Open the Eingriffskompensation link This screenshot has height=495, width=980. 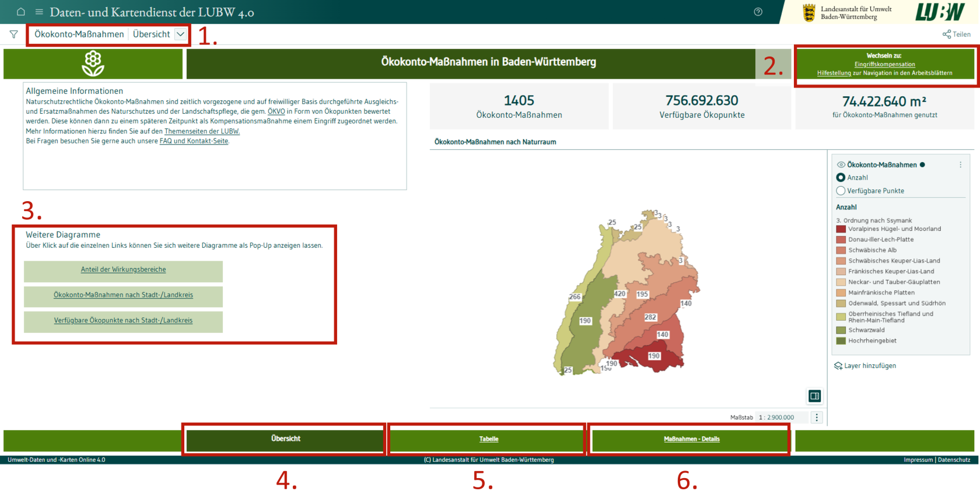point(884,64)
